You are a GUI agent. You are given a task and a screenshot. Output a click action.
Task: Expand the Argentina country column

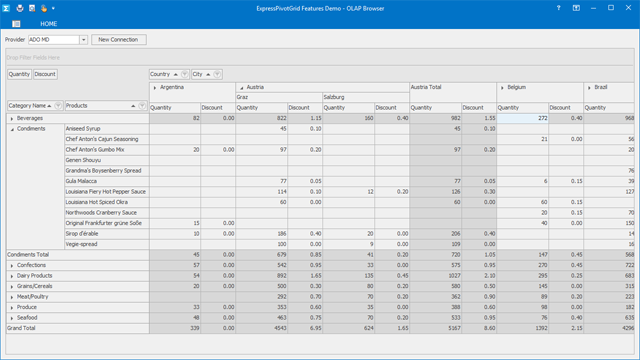click(x=155, y=87)
